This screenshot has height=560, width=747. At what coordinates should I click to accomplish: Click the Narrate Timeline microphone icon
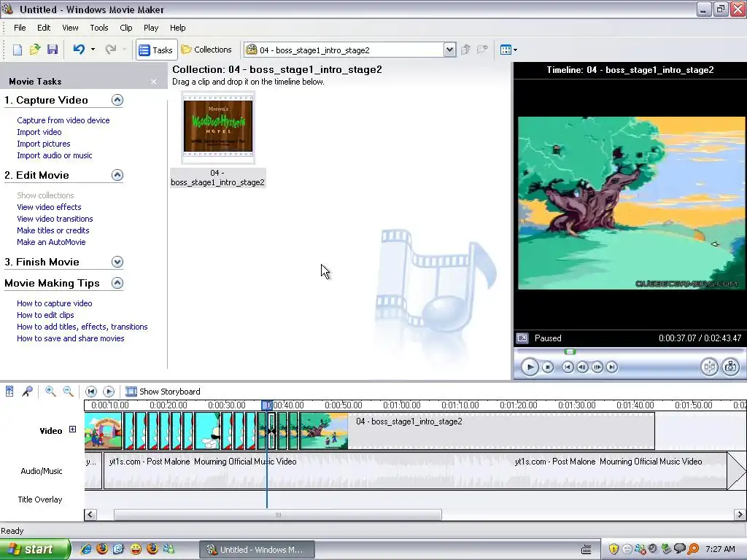27,392
